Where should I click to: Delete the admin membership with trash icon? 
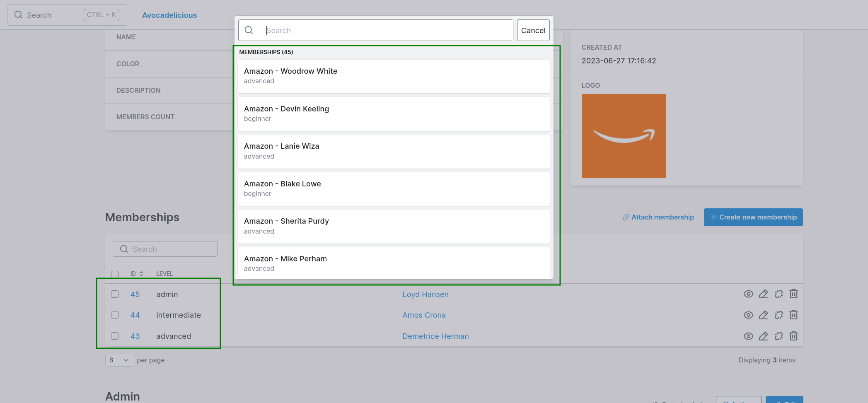pyautogui.click(x=793, y=294)
